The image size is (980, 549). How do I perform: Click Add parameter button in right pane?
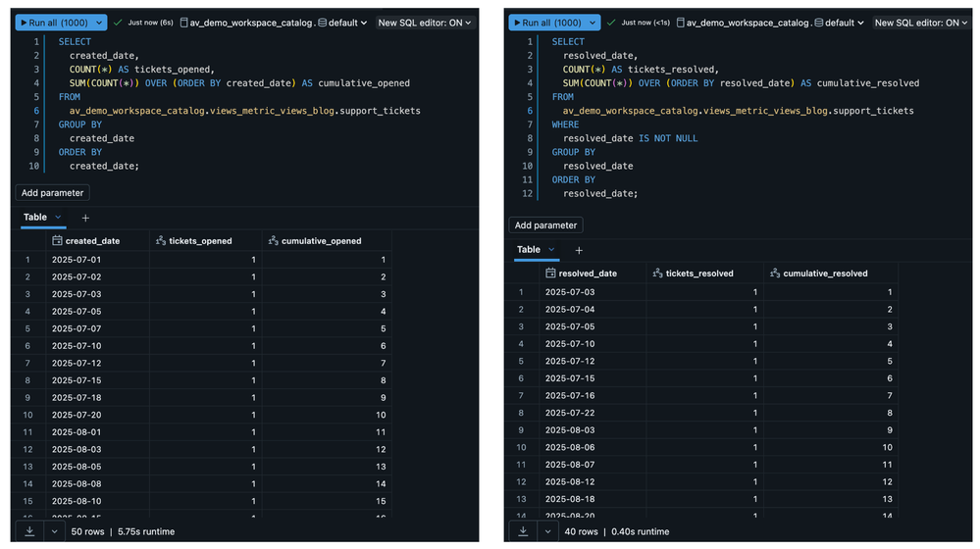click(x=546, y=225)
